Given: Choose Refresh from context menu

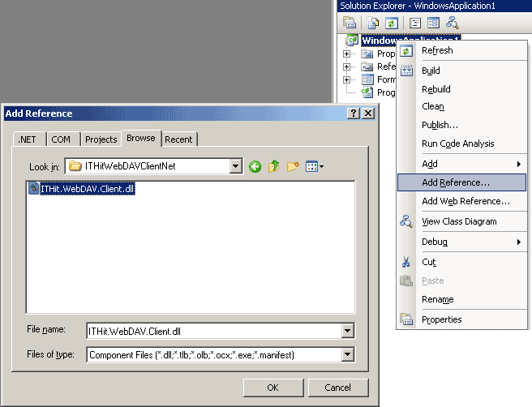Looking at the screenshot, I should click(461, 50).
